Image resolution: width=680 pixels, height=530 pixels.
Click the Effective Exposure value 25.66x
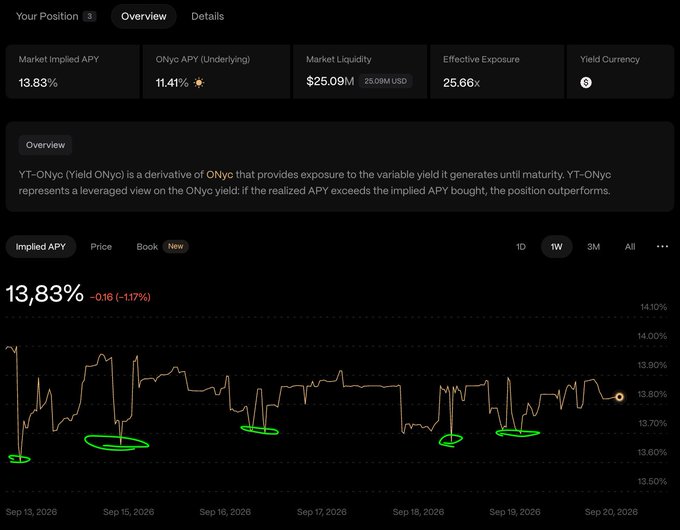(461, 83)
